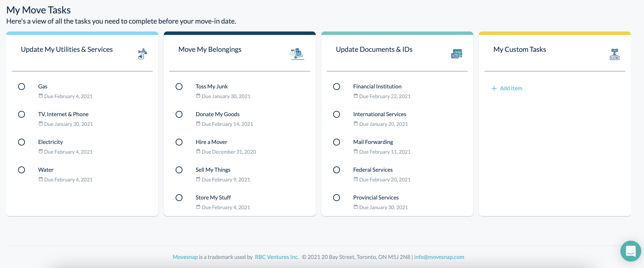Open the RBC Ventures Inc. link
The width and height of the screenshot is (644, 268).
coord(277,257)
